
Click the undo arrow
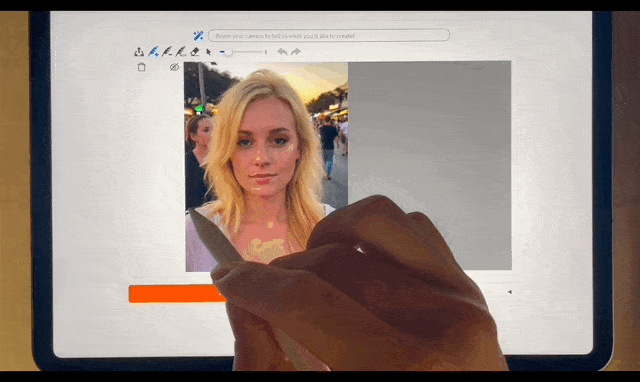tap(282, 52)
